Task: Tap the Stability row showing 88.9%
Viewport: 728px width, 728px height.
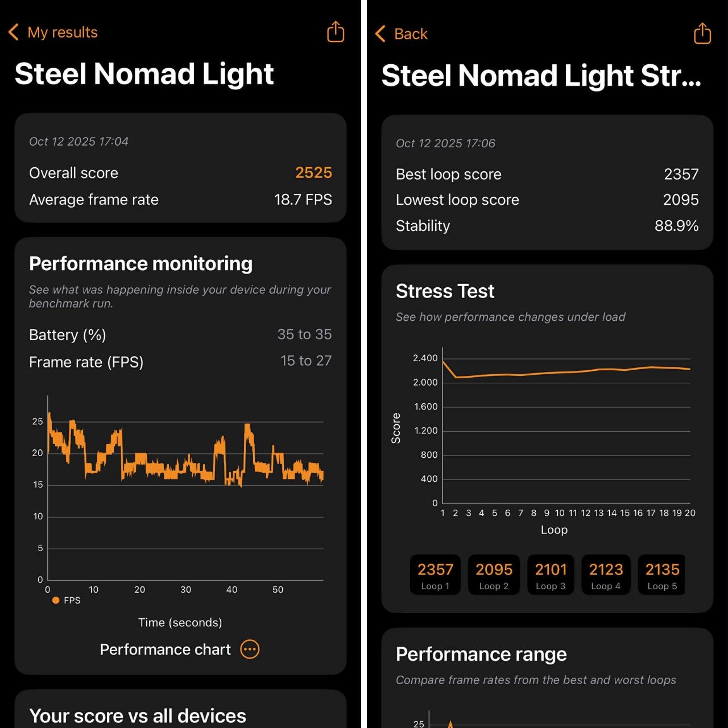Action: [547, 226]
